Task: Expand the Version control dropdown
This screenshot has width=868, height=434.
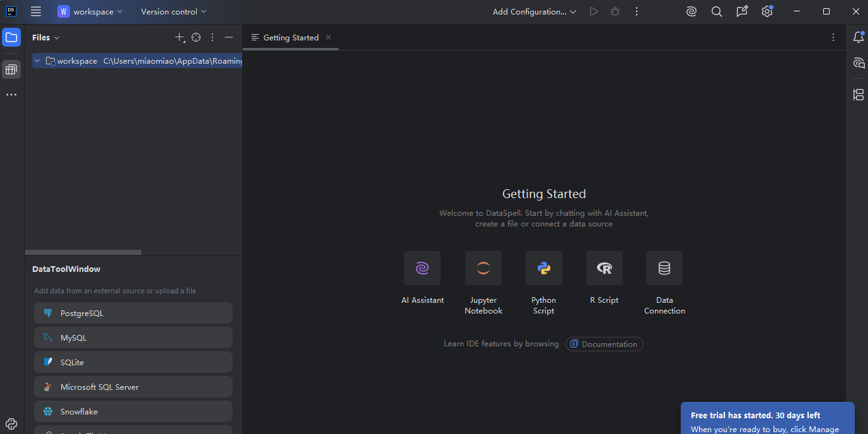Action: (x=173, y=11)
